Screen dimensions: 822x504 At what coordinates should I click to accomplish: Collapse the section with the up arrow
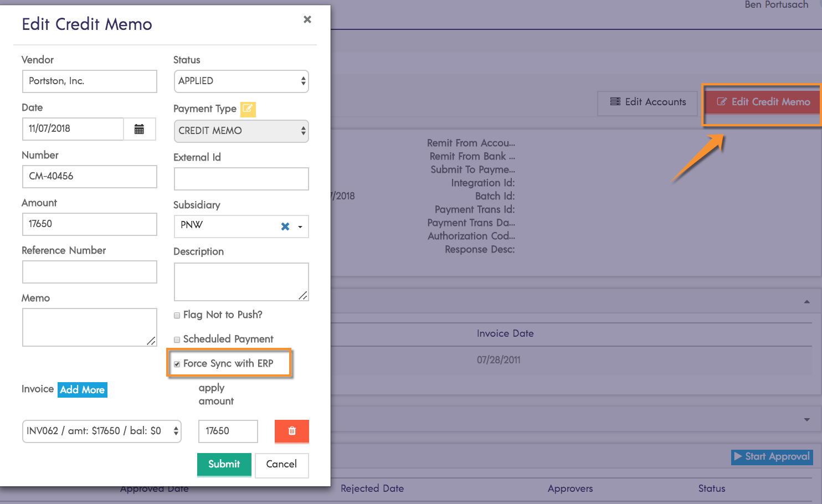pyautogui.click(x=806, y=302)
